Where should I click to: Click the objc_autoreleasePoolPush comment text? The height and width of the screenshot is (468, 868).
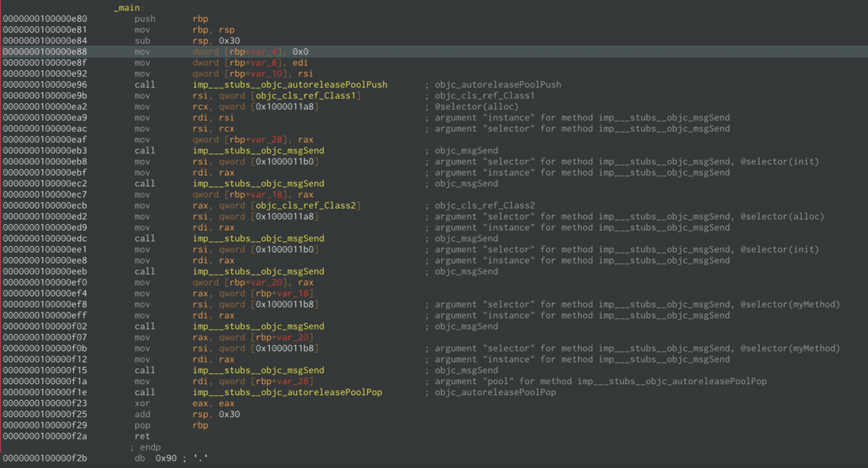pyautogui.click(x=498, y=85)
